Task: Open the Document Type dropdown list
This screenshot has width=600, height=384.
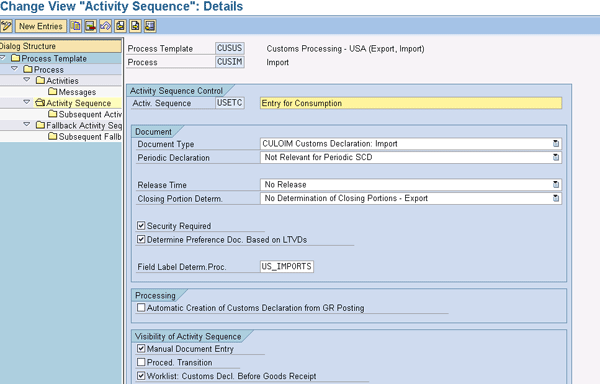Action: (556, 144)
